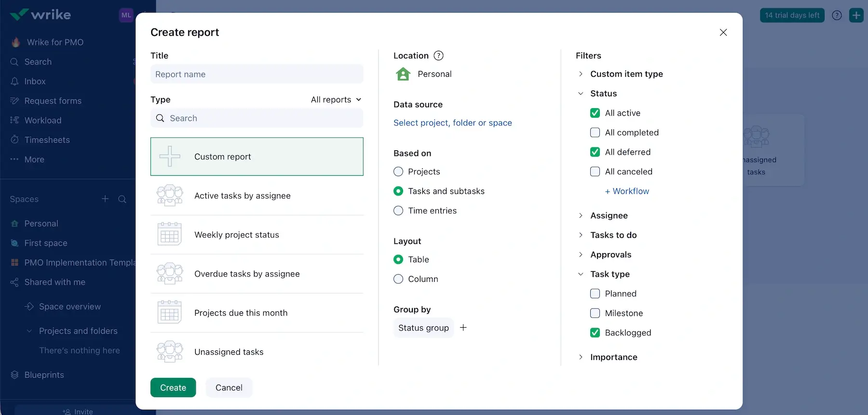
Task: Open the All reports type dropdown
Action: [x=336, y=99]
